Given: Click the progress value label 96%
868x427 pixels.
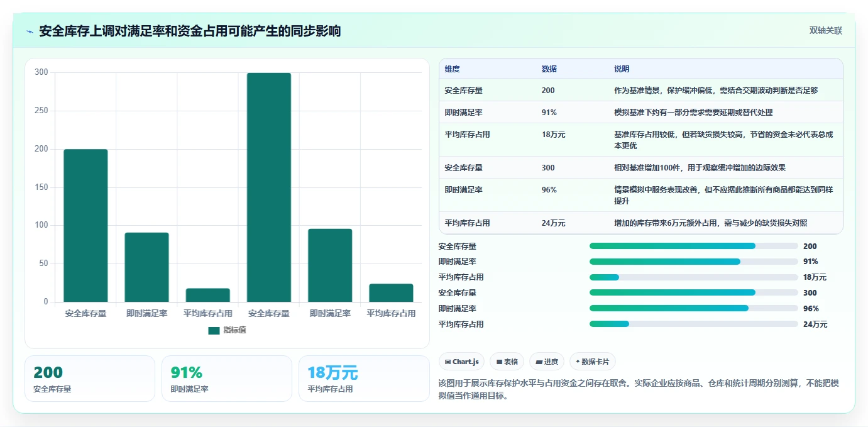Looking at the screenshot, I should point(811,309).
